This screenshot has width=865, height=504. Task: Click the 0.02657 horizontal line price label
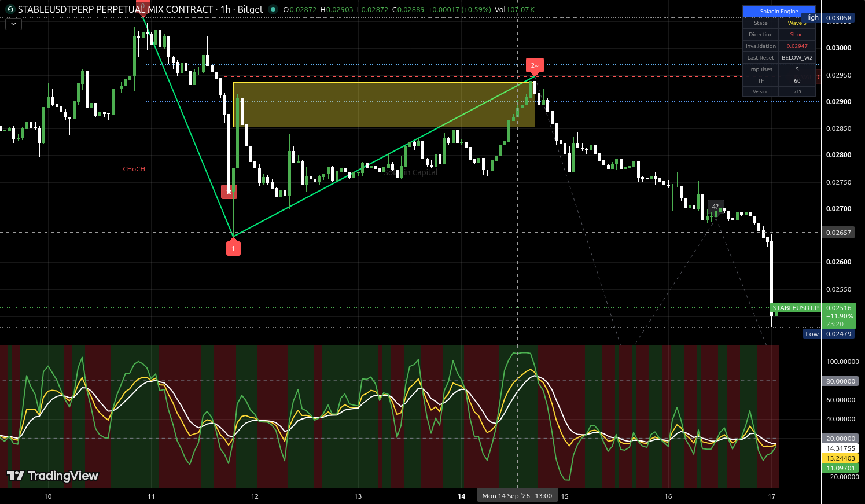coord(838,233)
